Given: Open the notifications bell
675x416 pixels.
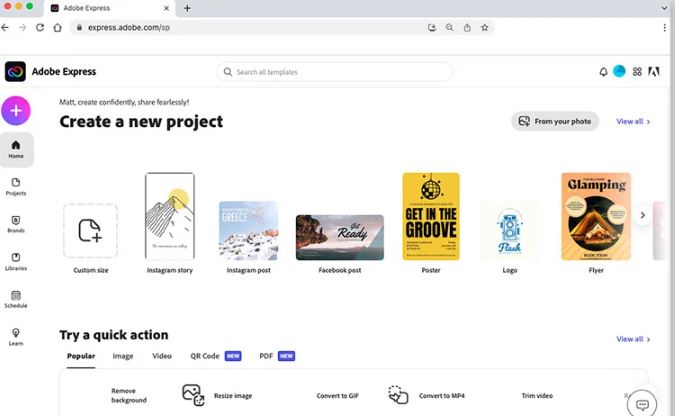Looking at the screenshot, I should [603, 72].
